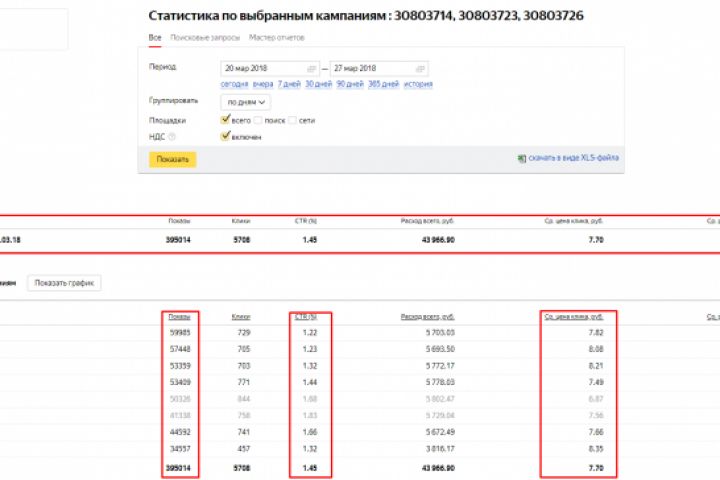Open the история period link
Image resolution: width=720 pixels, height=480 pixels.
(x=418, y=84)
